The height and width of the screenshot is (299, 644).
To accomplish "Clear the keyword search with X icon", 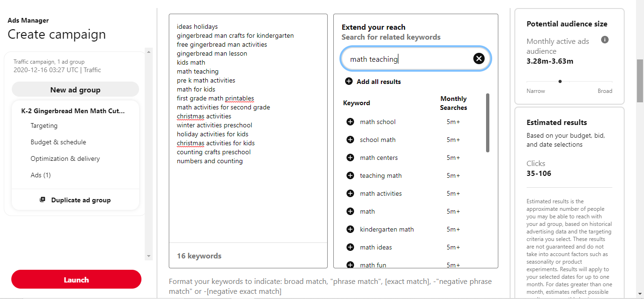I will pyautogui.click(x=479, y=58).
